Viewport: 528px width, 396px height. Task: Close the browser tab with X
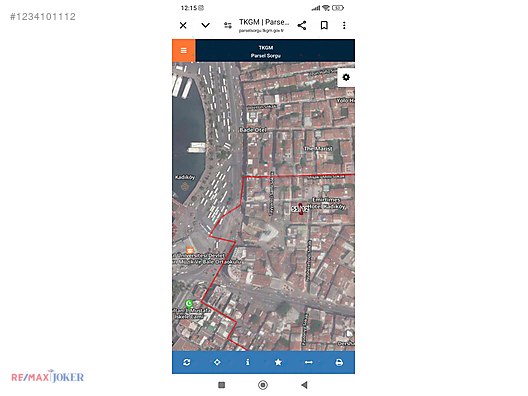tap(183, 25)
